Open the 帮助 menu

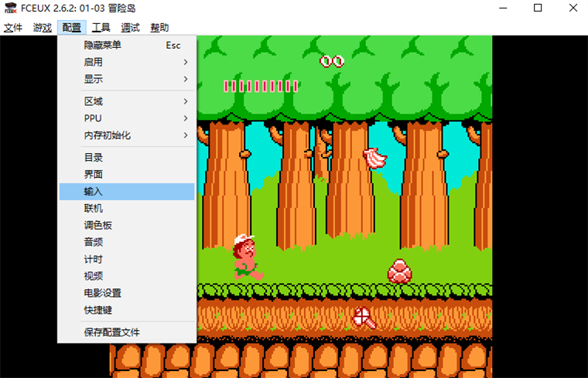[x=159, y=28]
